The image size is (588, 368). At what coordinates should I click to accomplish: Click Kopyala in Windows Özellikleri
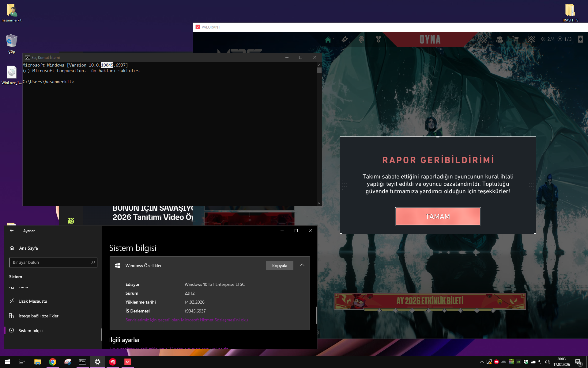point(280,266)
